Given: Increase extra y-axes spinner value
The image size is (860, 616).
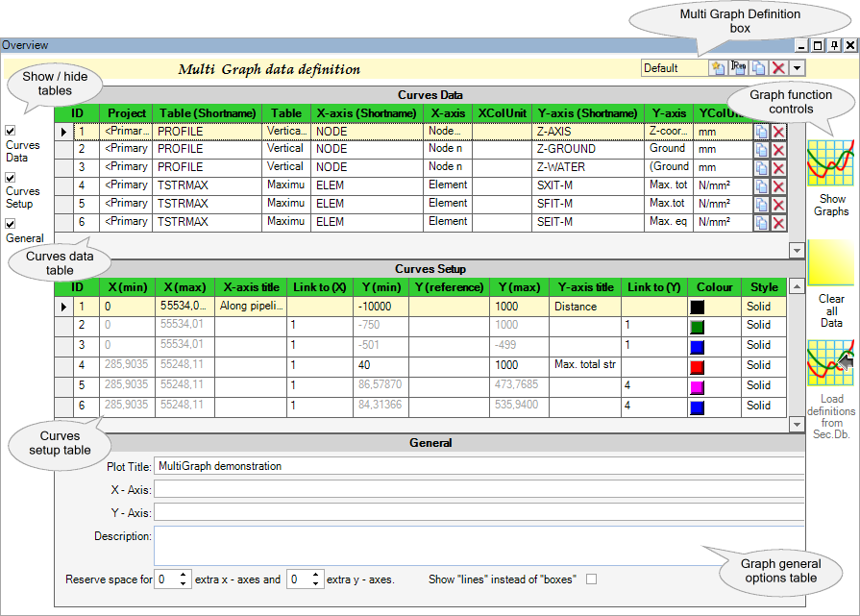Looking at the screenshot, I should [x=315, y=575].
